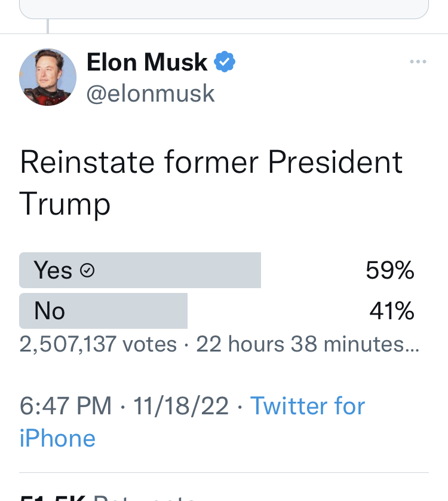Tap the thread connector line above avatar

(x=48, y=26)
